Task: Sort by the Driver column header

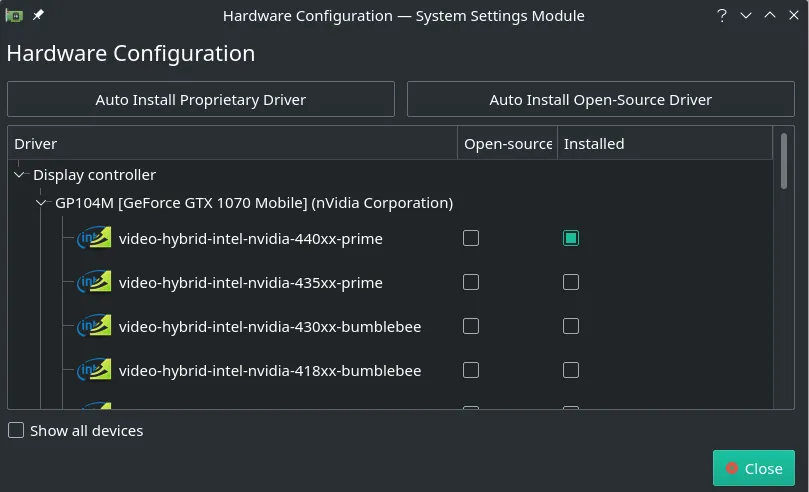Action: coord(232,144)
